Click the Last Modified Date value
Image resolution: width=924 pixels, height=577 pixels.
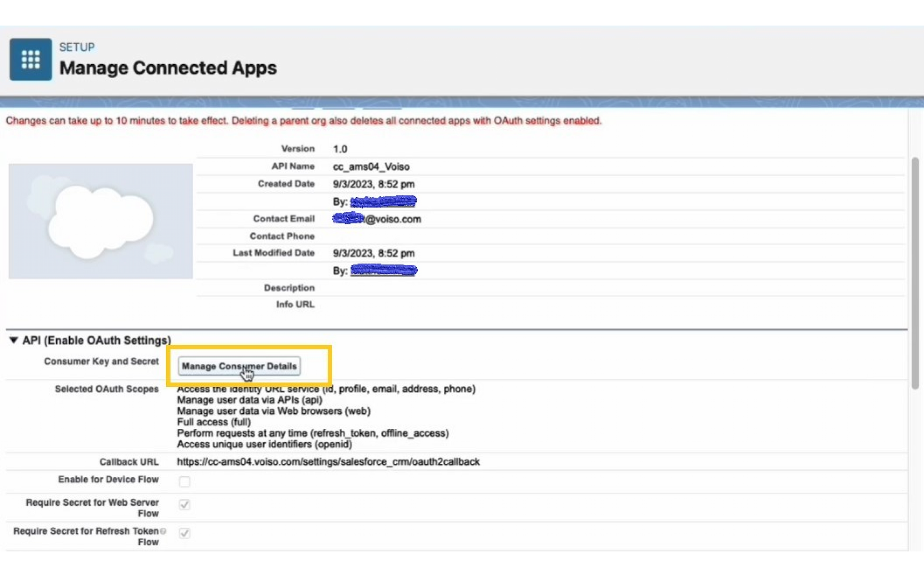pyautogui.click(x=373, y=253)
